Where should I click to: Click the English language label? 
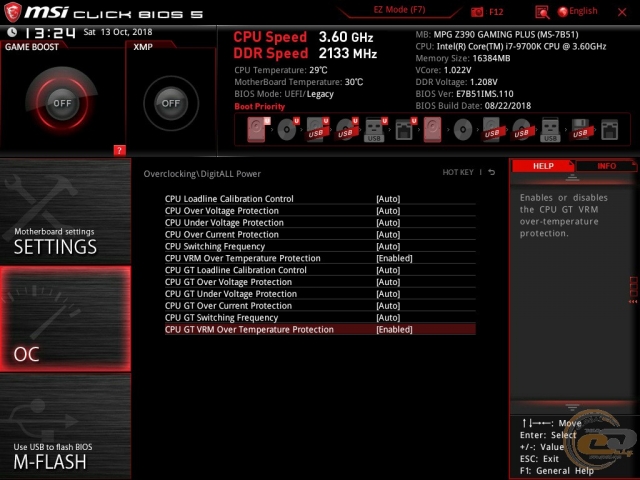coord(583,11)
